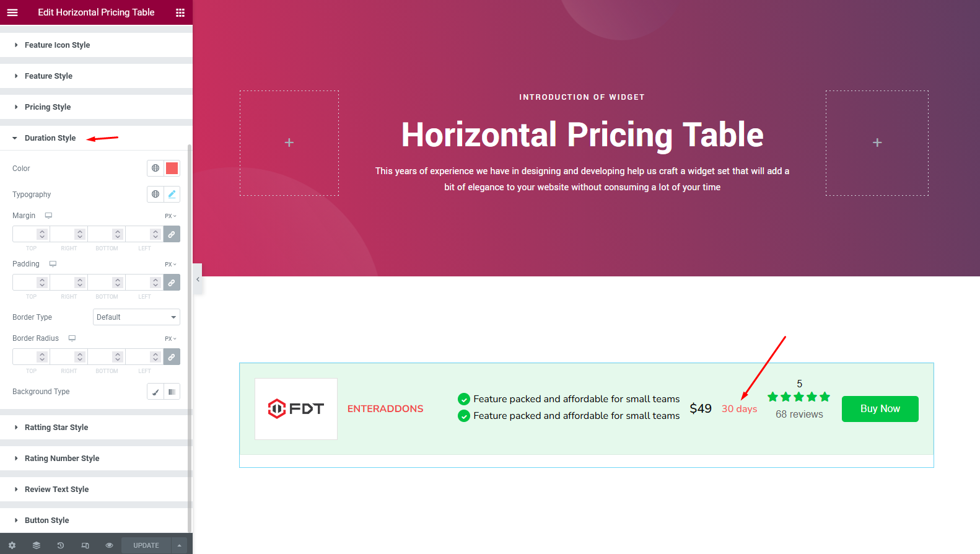Toggle linked values for Padding fields
Screen dimensions: 980x554
coord(172,282)
